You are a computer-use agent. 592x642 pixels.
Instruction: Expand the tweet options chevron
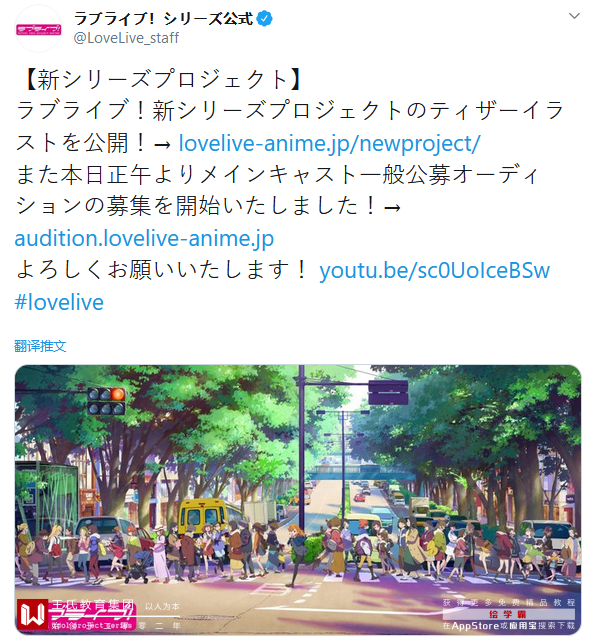click(x=574, y=16)
